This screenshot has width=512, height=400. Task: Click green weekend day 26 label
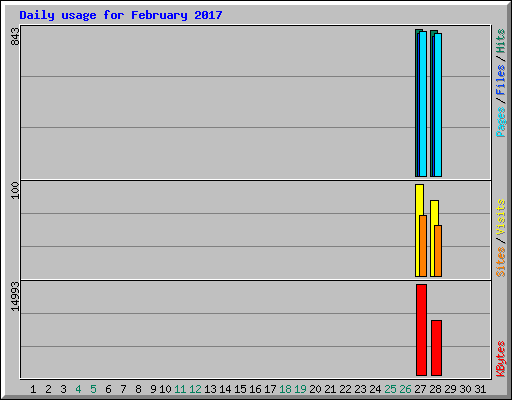[405, 389]
